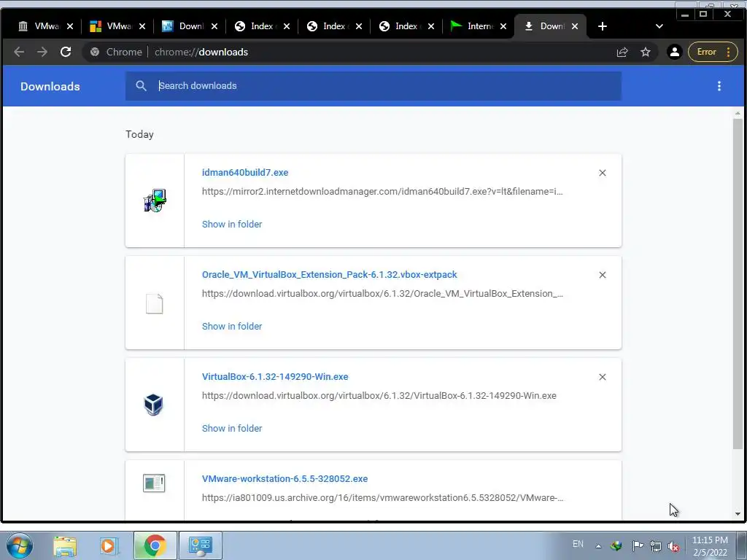Close the Internet Download Manager tab
The width and height of the screenshot is (747, 560).
[x=503, y=26]
